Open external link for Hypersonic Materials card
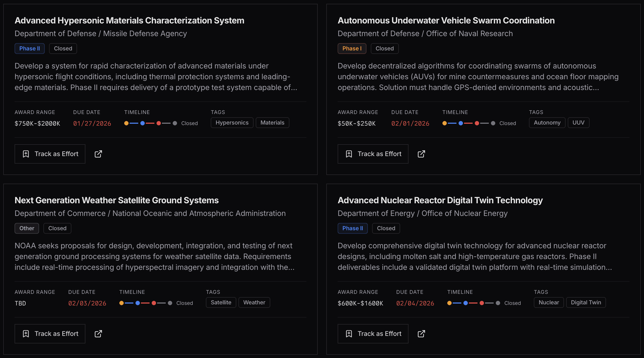Screen dimensions: 644x358 coord(98,154)
